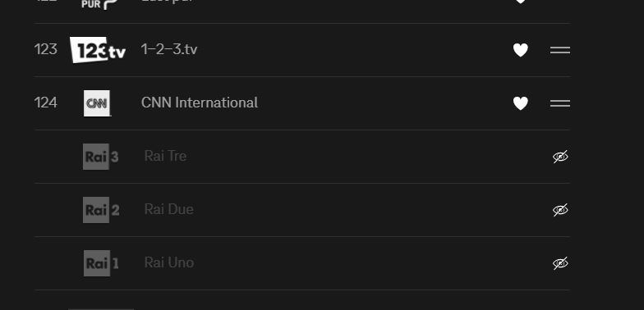Image resolution: width=644 pixels, height=310 pixels.
Task: Select the Rai Due channel label
Action: click(x=169, y=209)
